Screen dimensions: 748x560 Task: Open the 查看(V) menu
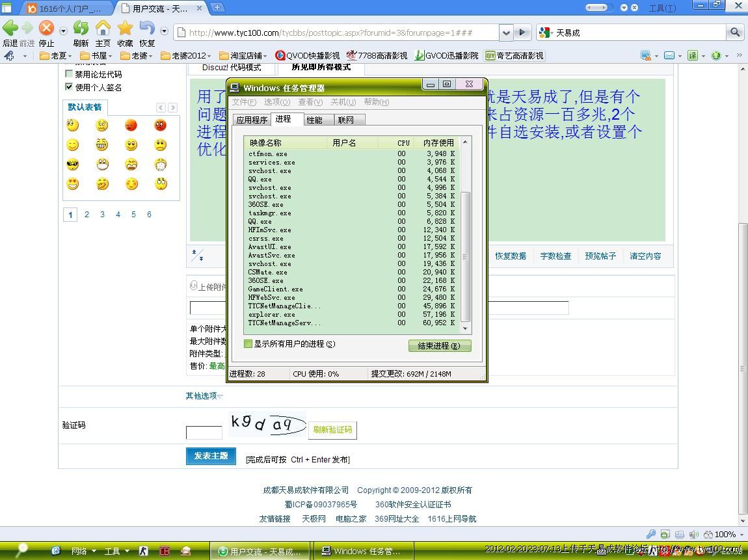(310, 102)
